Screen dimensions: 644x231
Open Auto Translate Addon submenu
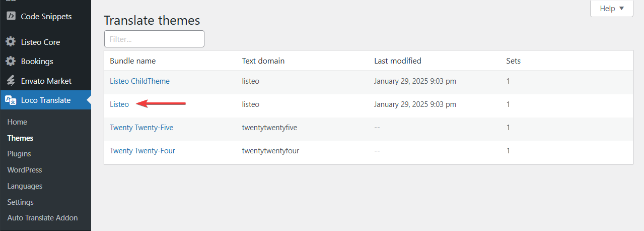(x=42, y=218)
